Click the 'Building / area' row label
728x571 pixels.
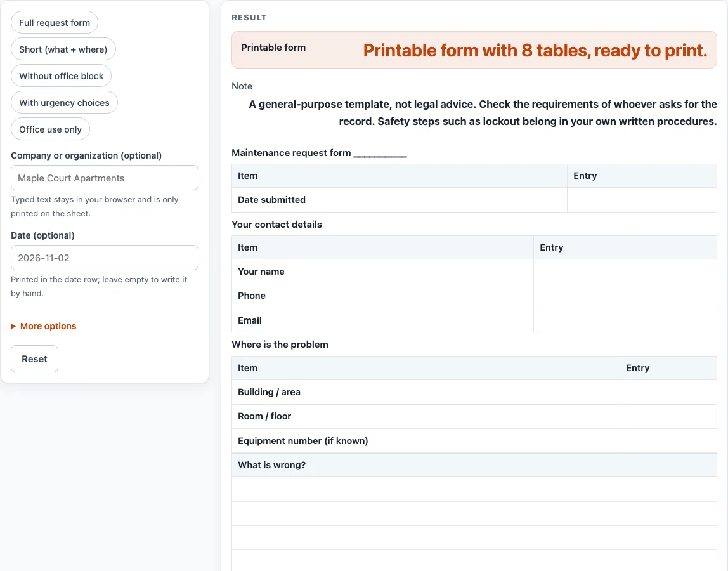tap(269, 392)
